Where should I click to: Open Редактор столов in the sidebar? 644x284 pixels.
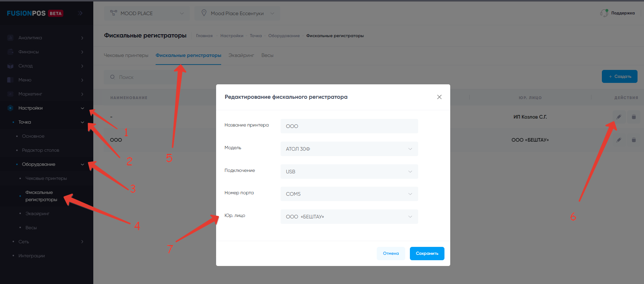(40, 150)
